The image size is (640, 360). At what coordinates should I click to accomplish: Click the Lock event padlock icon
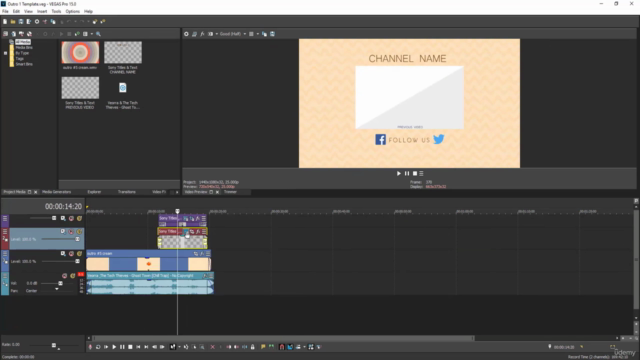[x=253, y=347]
